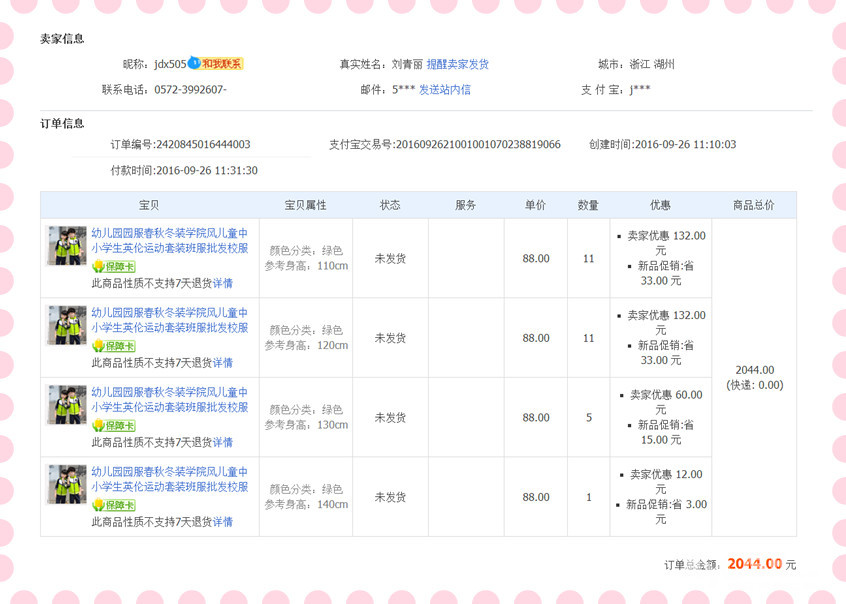Click the 和我联系 Wangwang contact icon
The image size is (846, 604).
click(x=216, y=64)
